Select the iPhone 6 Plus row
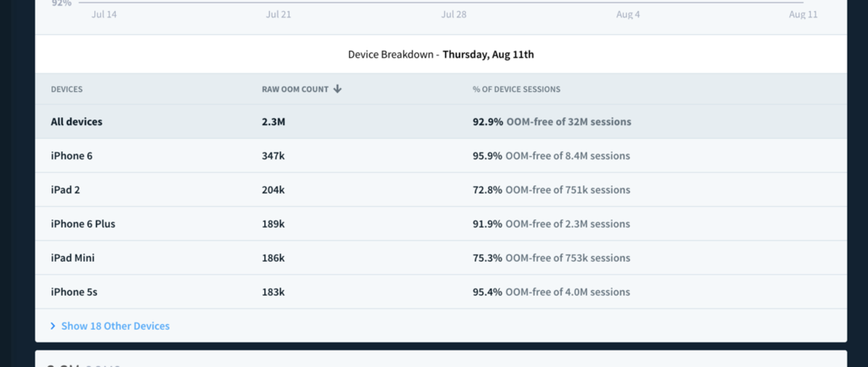This screenshot has height=367, width=868. click(83, 224)
